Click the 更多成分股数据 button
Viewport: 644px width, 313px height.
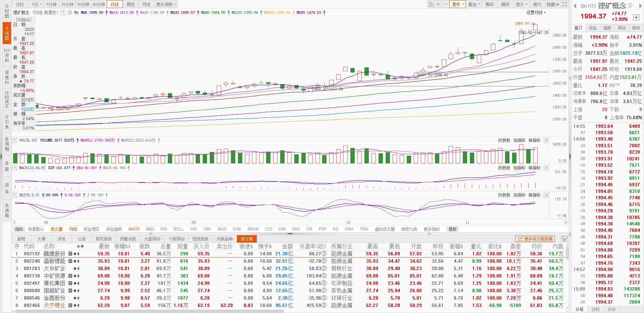(535, 239)
